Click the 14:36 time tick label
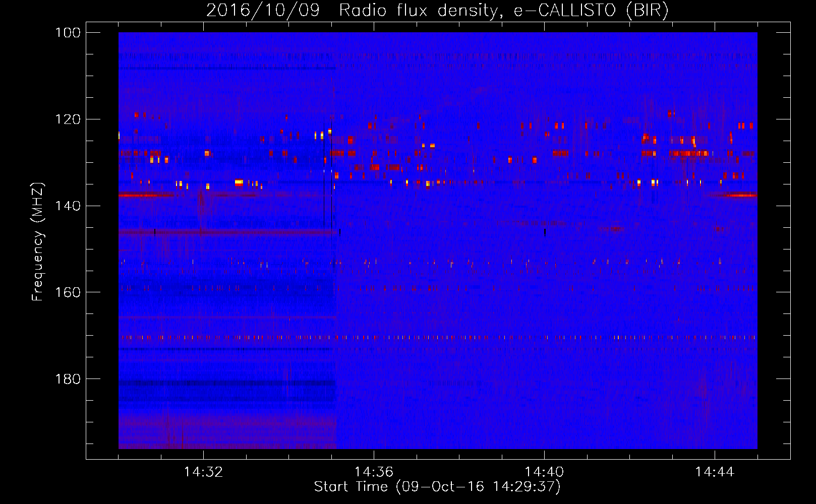The height and width of the screenshot is (504, 816). (x=374, y=472)
